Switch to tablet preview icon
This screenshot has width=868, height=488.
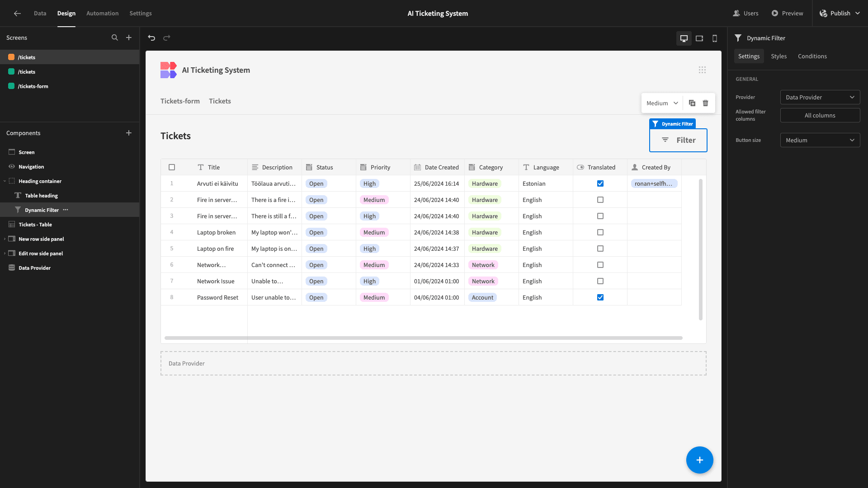(x=699, y=38)
